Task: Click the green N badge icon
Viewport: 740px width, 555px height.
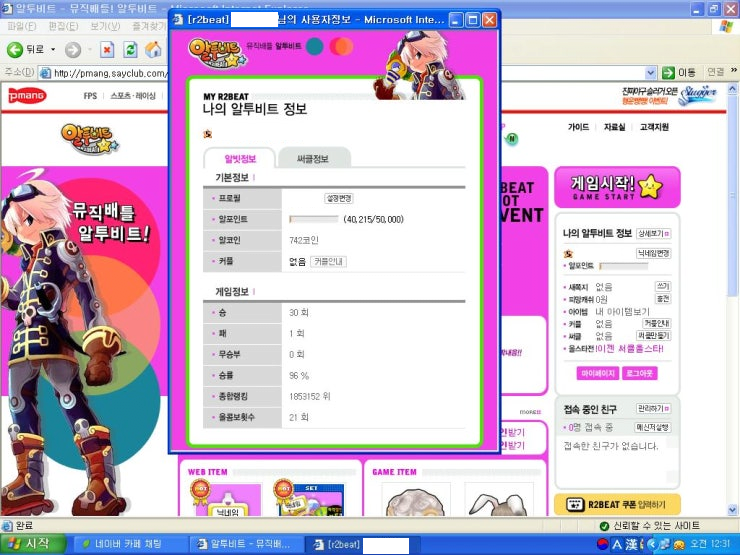Action: pos(512,139)
